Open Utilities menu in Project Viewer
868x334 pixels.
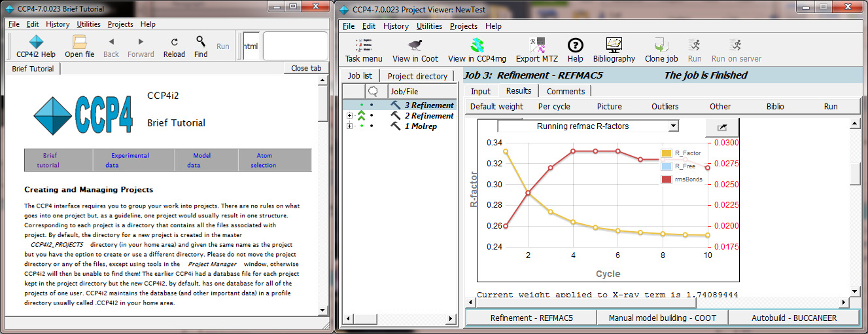[429, 26]
